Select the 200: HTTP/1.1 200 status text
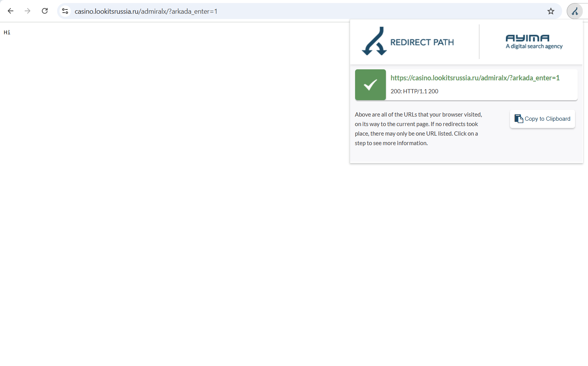Image resolution: width=588 pixels, height=366 pixels. pyautogui.click(x=414, y=91)
